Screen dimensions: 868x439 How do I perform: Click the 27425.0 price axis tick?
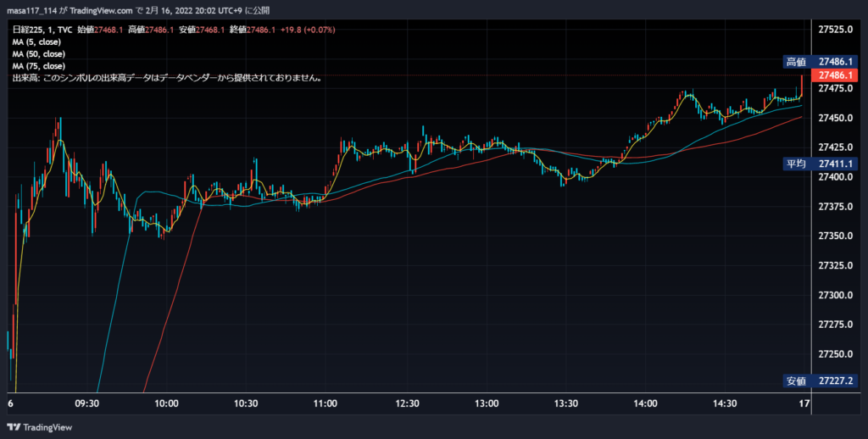click(835, 147)
